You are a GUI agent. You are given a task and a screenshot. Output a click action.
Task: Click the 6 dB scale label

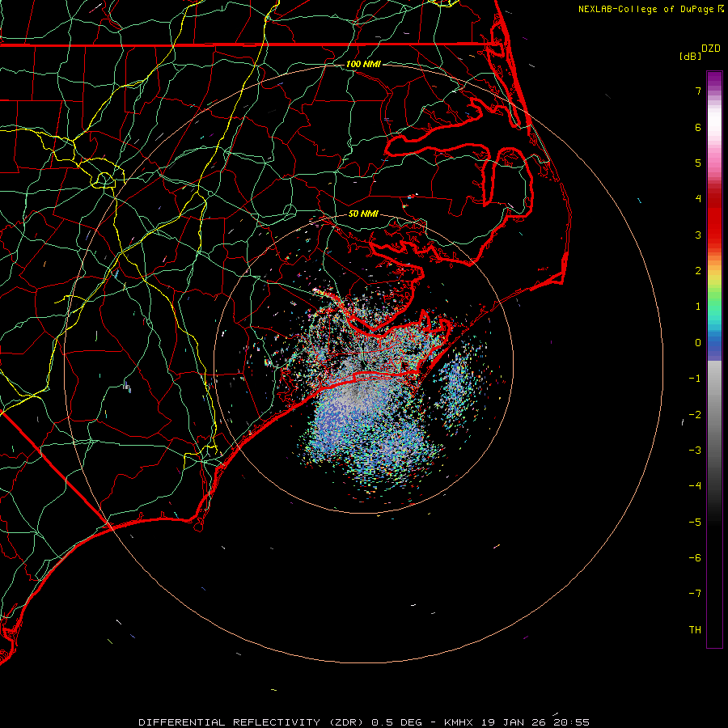(698, 127)
